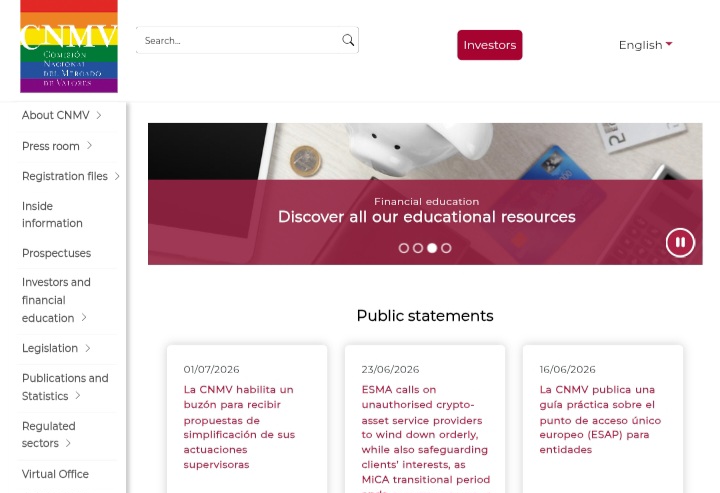720x493 pixels.
Task: Expand Regulated sectors chevron
Action: tap(68, 443)
